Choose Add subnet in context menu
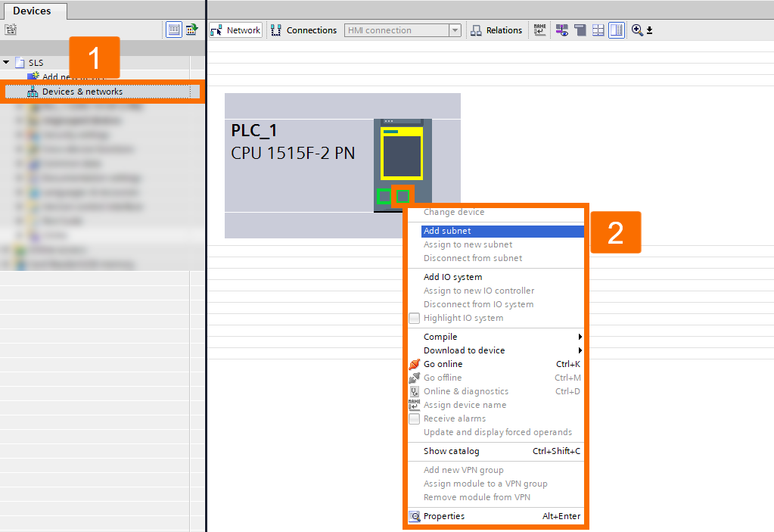This screenshot has width=774, height=532. (x=502, y=231)
